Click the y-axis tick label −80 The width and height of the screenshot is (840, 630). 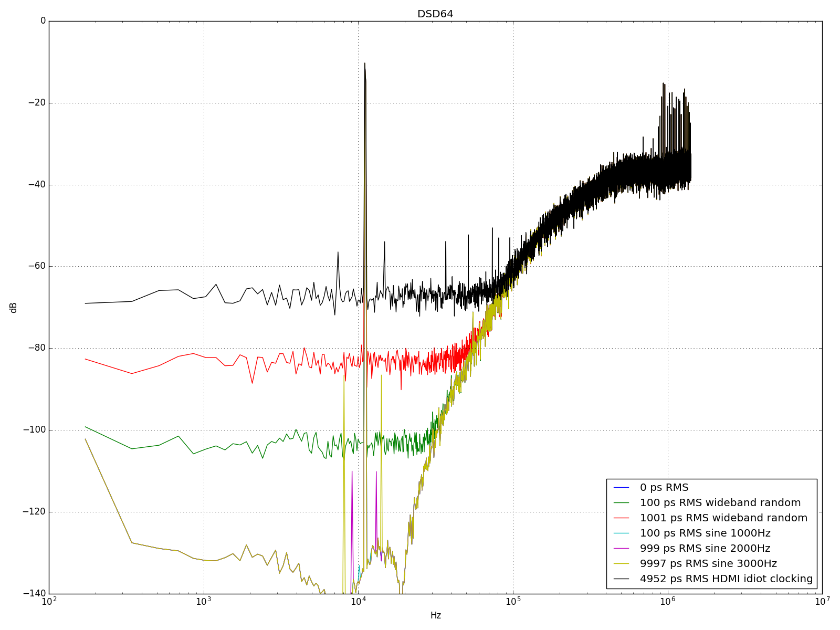tap(37, 348)
